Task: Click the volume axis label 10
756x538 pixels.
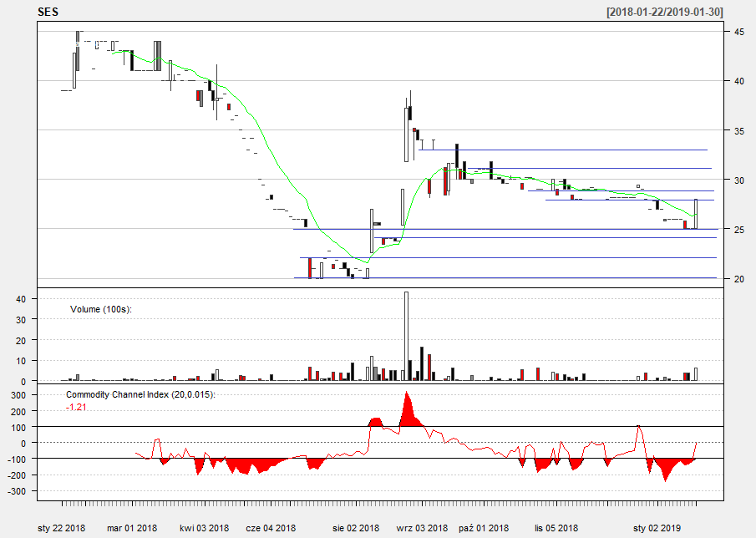Action: (x=21, y=361)
